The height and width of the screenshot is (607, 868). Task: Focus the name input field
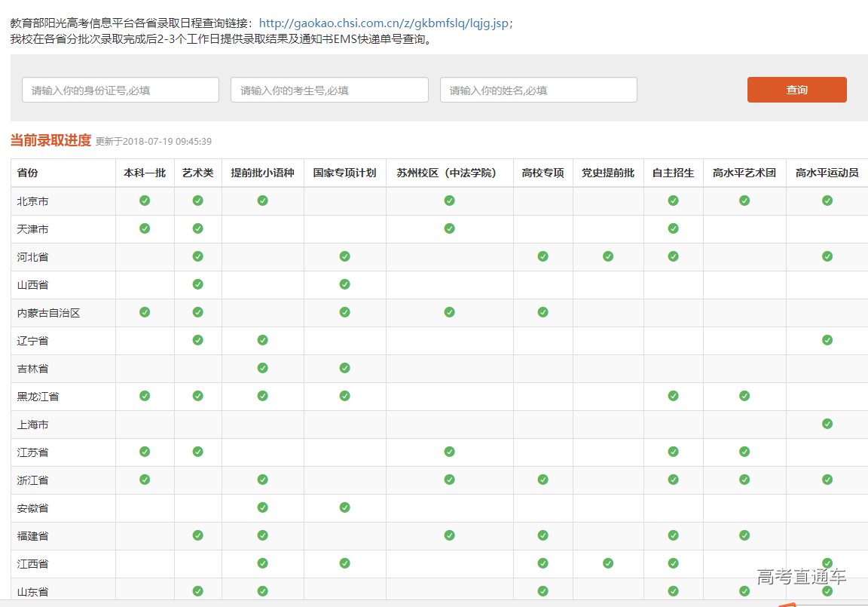click(x=538, y=90)
